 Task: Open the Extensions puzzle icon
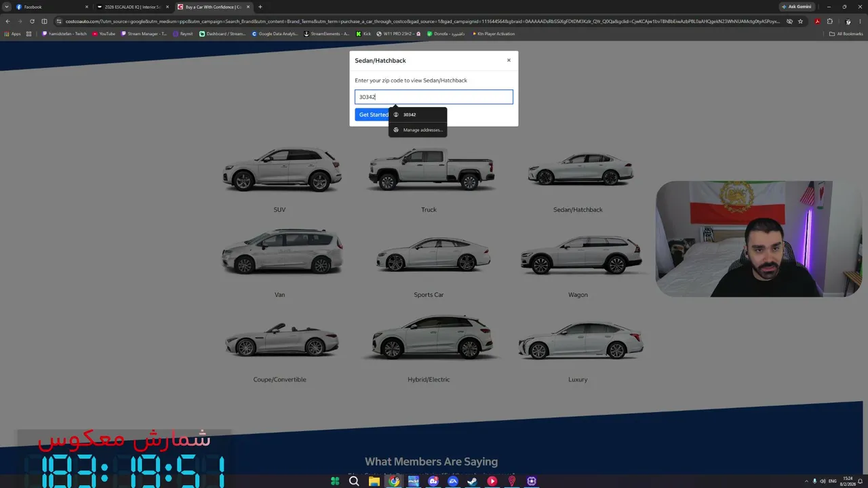pos(830,21)
